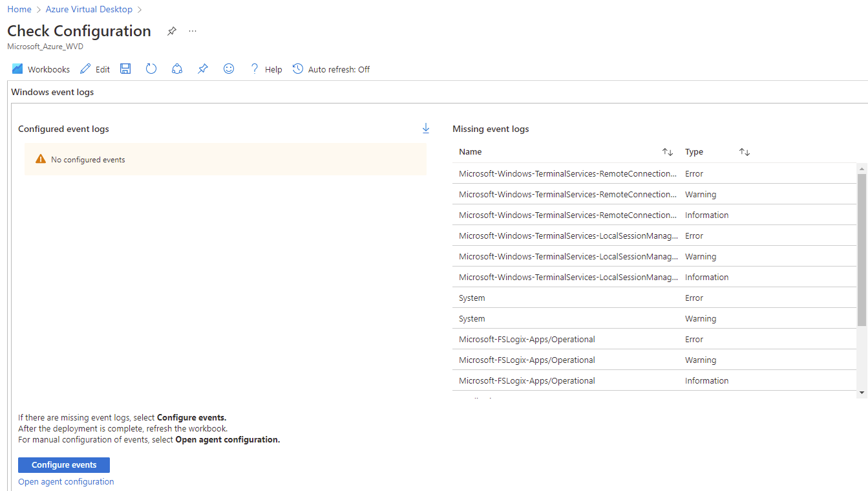Screen dimensions: 868x491
Task: Click the Configure events button
Action: (64, 465)
